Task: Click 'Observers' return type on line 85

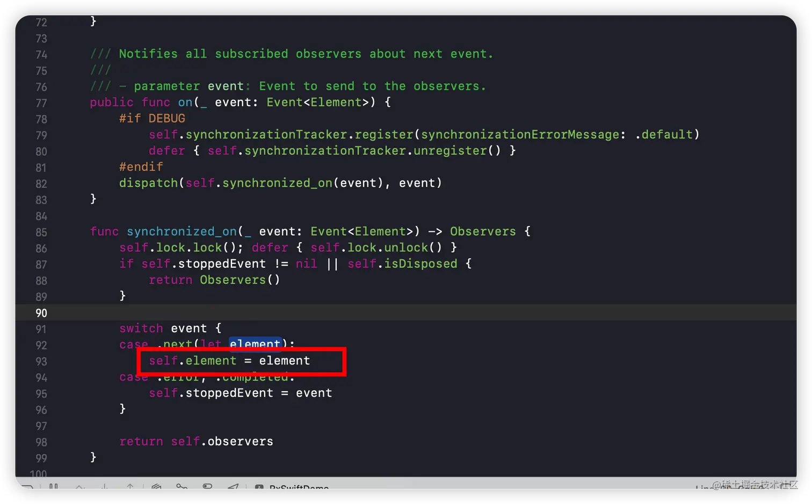Action: [483, 231]
